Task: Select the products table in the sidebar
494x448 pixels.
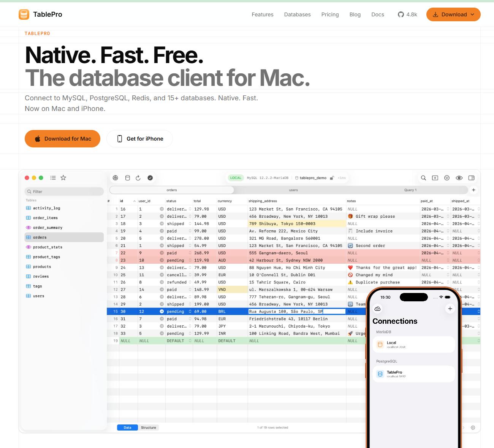Action: coord(64,267)
